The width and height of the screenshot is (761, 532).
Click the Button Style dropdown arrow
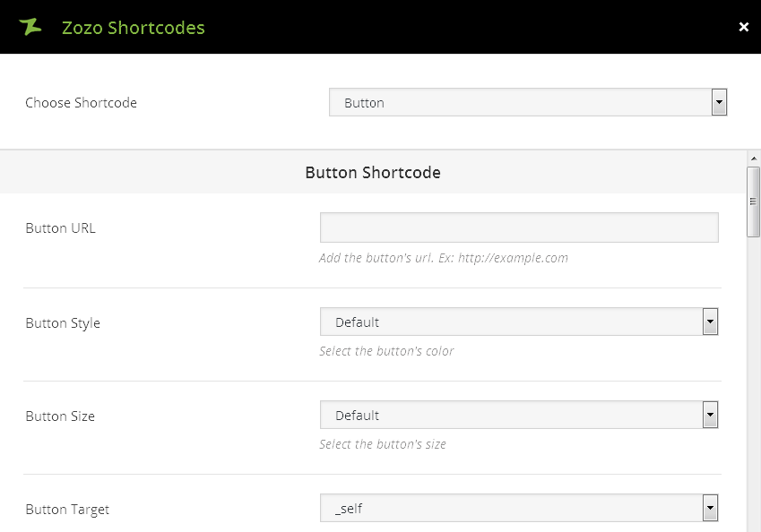pyautogui.click(x=710, y=322)
